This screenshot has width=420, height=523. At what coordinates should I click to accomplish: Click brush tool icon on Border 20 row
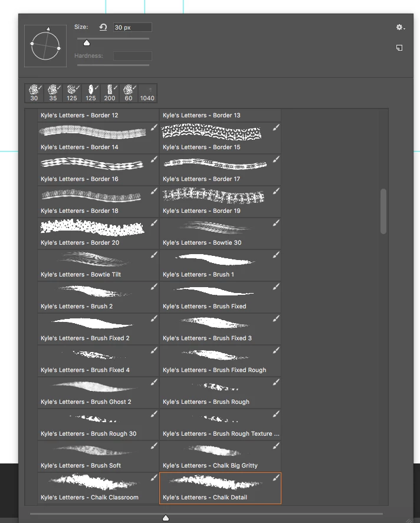coord(154,223)
